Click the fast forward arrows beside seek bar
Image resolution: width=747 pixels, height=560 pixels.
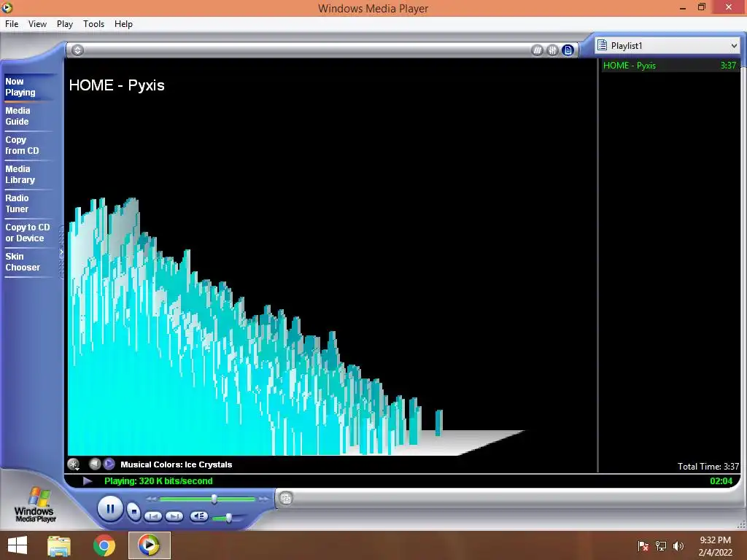tap(263, 499)
